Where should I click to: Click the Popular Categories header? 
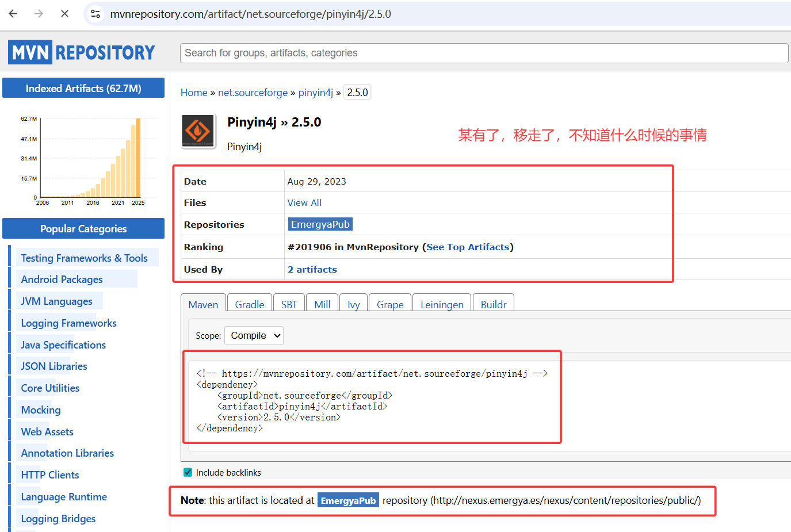tap(83, 228)
